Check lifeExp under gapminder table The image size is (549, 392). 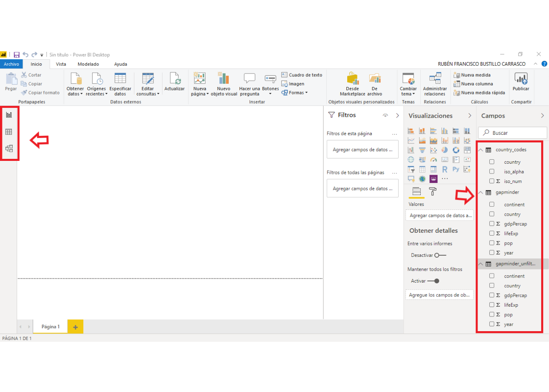click(492, 233)
